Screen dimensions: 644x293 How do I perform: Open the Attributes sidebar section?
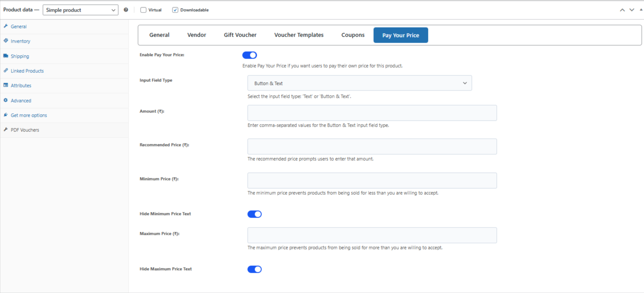coord(64,86)
